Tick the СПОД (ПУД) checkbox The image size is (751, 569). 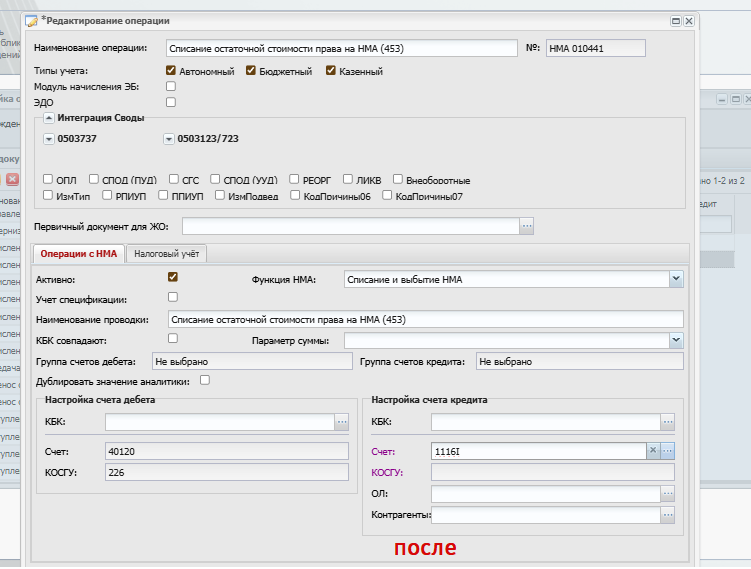93,179
